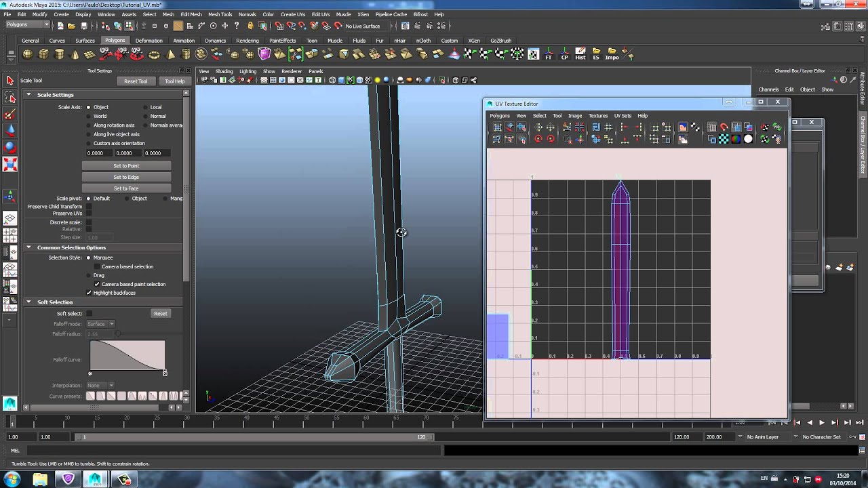Click the FT shelf button

[549, 54]
